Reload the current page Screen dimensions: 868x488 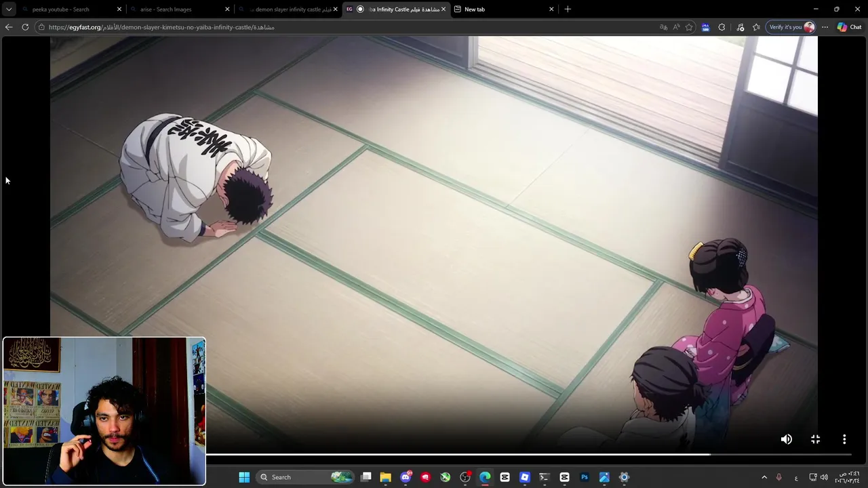pos(25,27)
